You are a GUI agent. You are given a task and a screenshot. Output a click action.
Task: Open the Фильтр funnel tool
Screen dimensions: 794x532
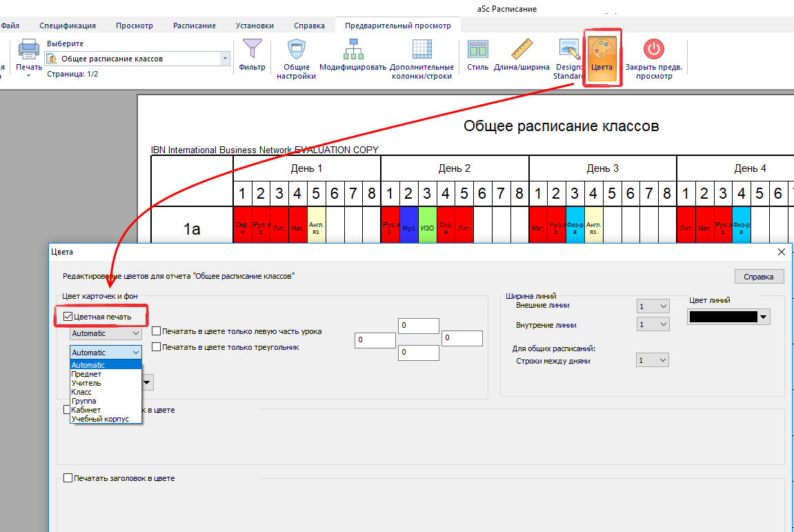click(252, 50)
